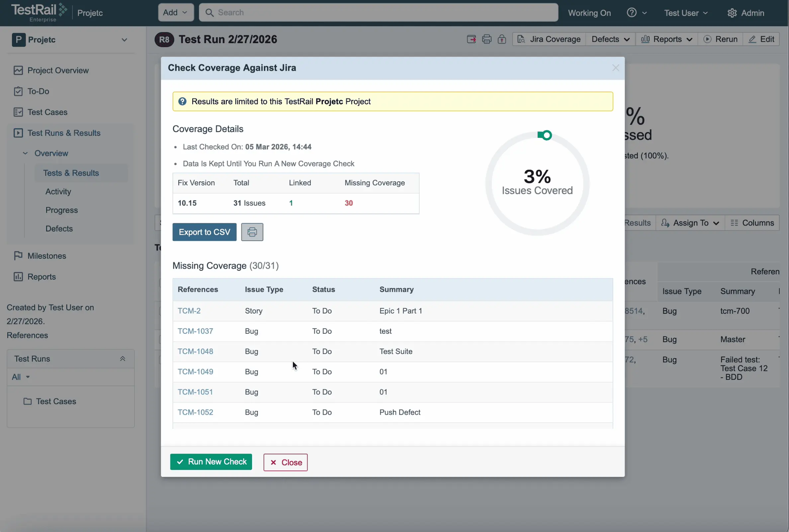This screenshot has width=789, height=532.
Task: Click the export icon beside Test Run title
Action: (x=471, y=40)
